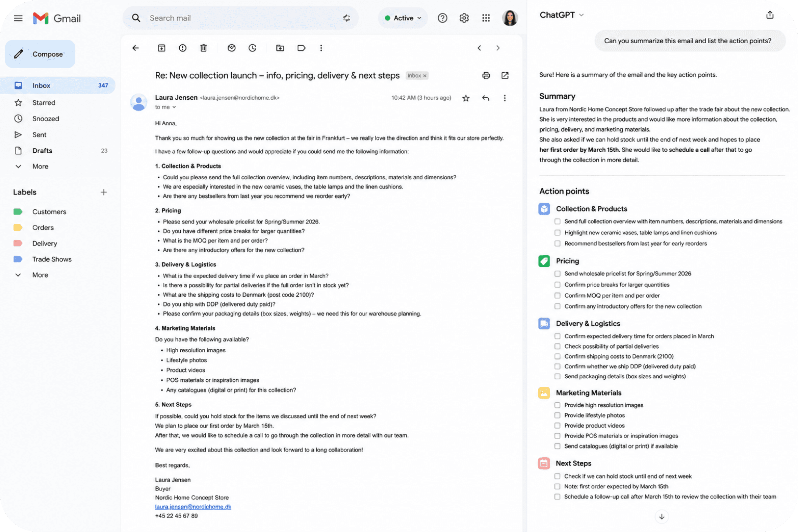Delete this email with trash icon
This screenshot has height=532, width=798.
point(204,48)
